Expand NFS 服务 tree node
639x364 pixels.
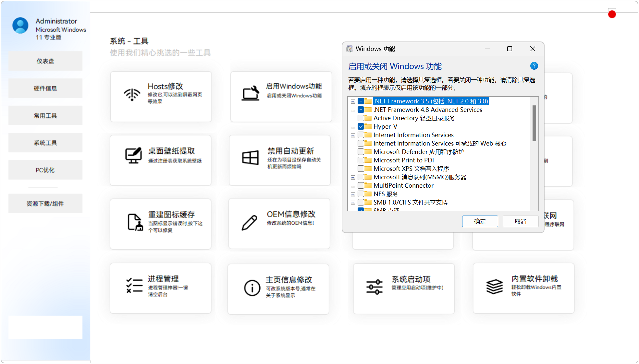tap(353, 194)
